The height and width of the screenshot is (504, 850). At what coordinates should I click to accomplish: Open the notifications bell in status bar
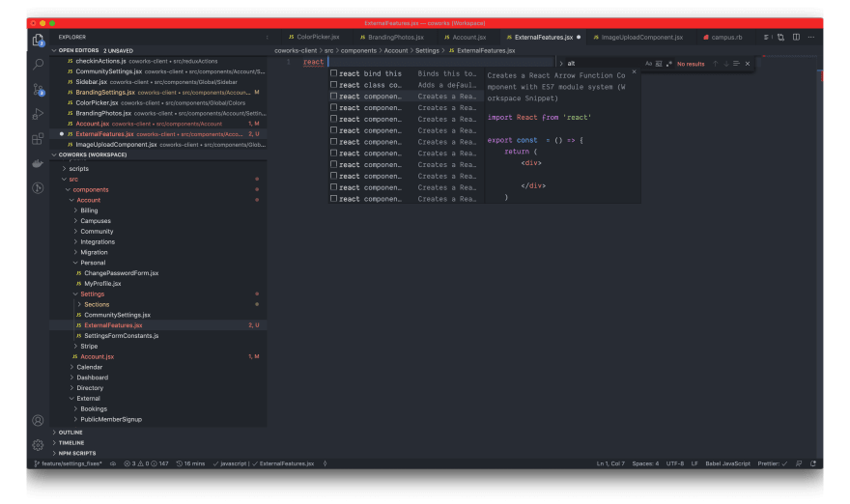coord(813,463)
